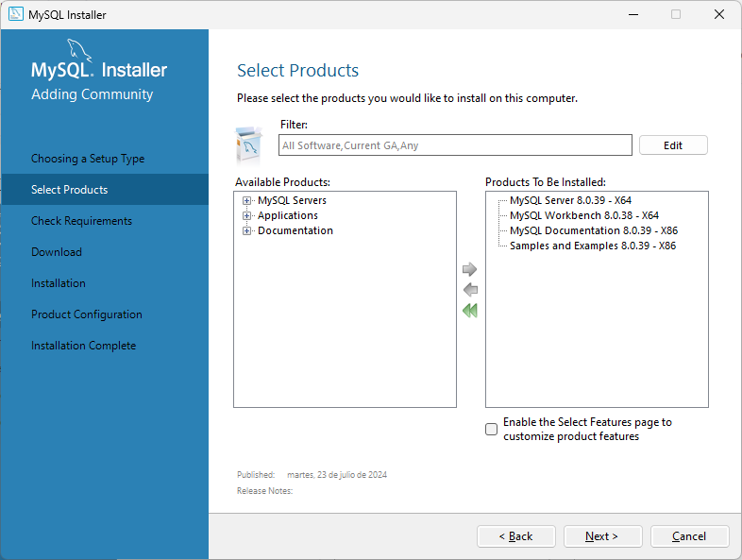Viewport: 742px width, 560px height.
Task: Go to the Installation step
Action: [x=59, y=283]
